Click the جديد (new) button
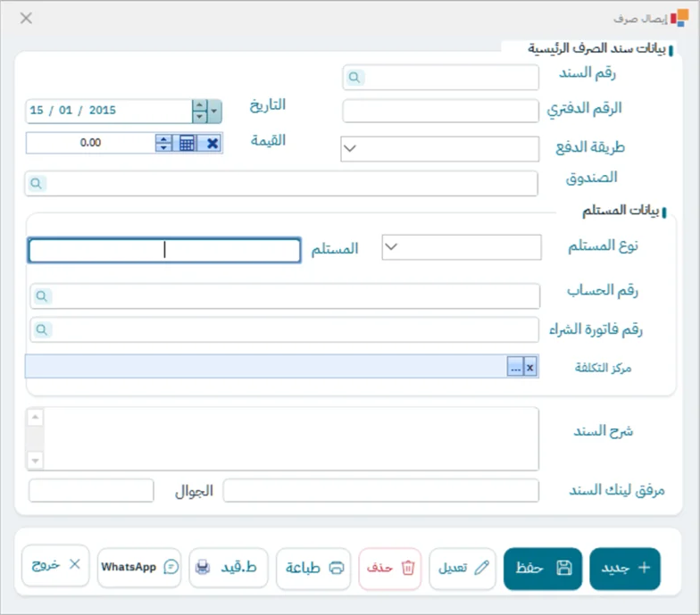Image resolution: width=700 pixels, height=615 pixels. click(x=625, y=569)
